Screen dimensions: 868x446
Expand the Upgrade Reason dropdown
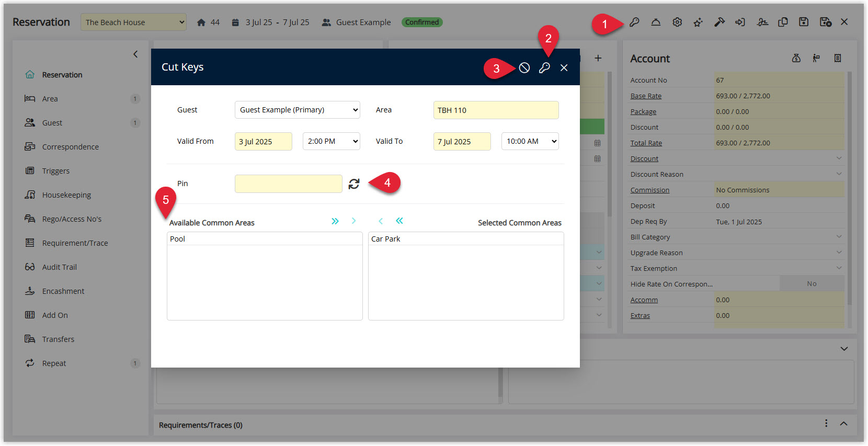click(x=839, y=253)
